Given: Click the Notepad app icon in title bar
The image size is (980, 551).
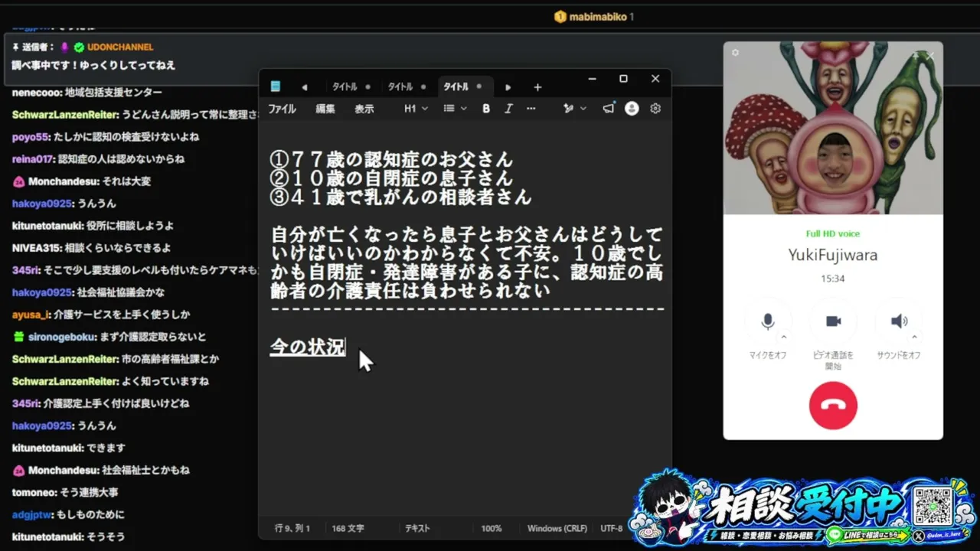Looking at the screenshot, I should point(276,86).
